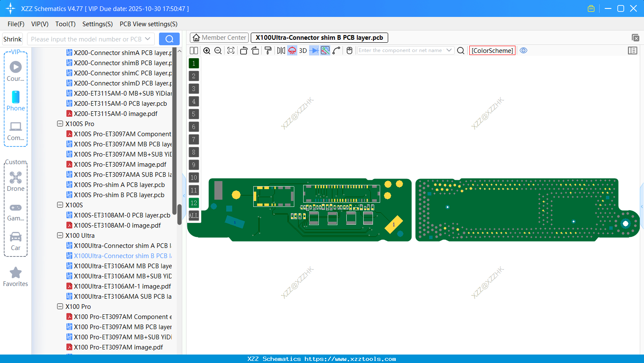
Task: Select PCB layer 12
Action: (x=194, y=203)
